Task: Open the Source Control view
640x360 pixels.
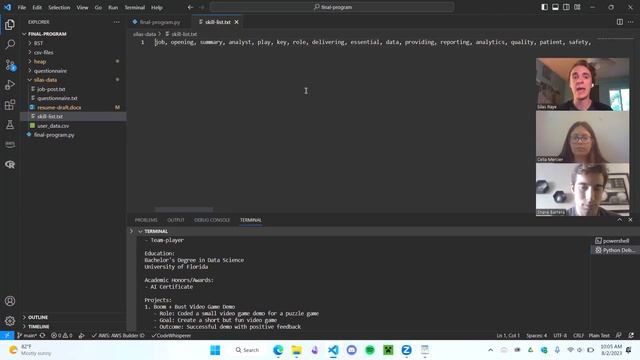Action: (x=10, y=64)
